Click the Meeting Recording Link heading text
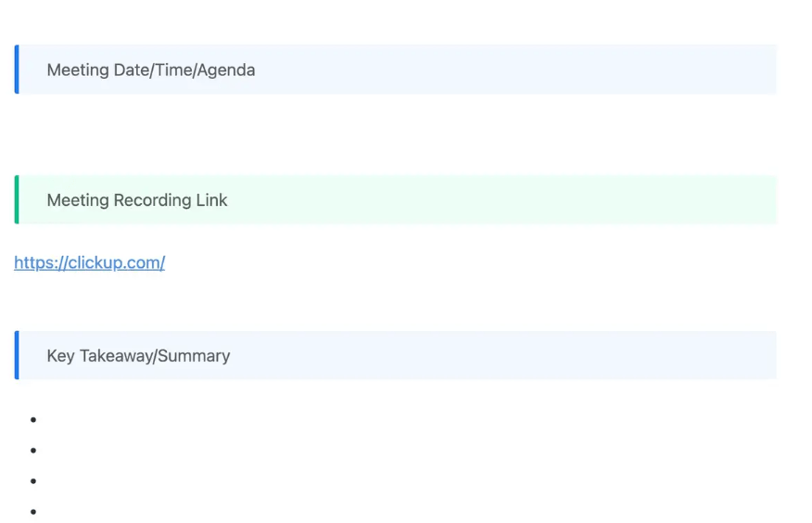Image resolution: width=812 pixels, height=523 pixels. click(x=136, y=200)
